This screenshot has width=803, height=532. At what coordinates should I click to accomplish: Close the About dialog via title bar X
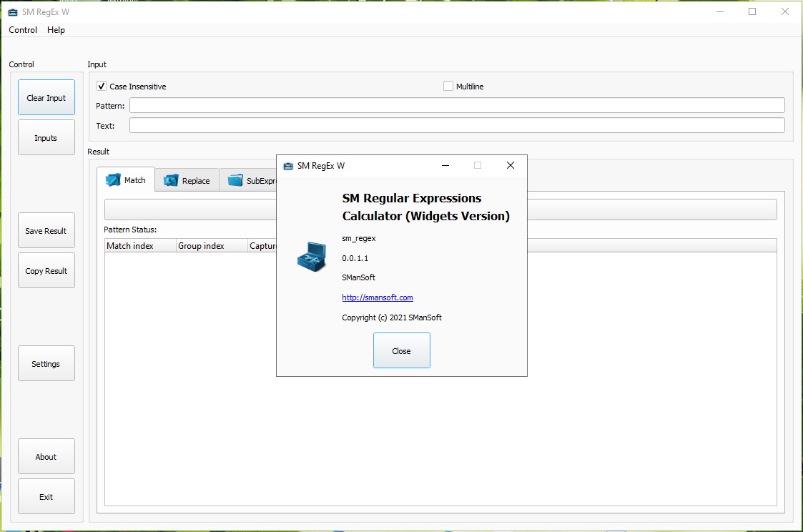click(510, 165)
